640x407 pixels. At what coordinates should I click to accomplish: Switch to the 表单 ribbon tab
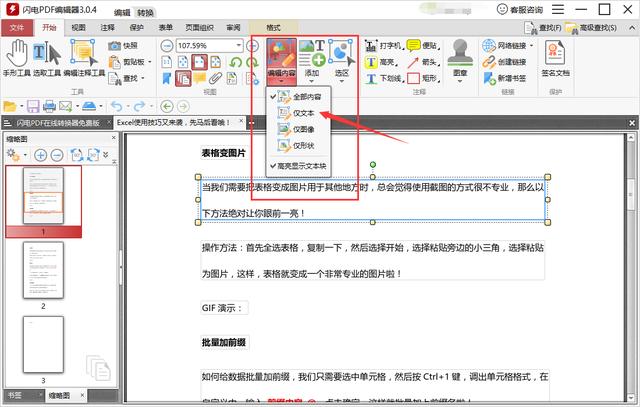[x=165, y=28]
